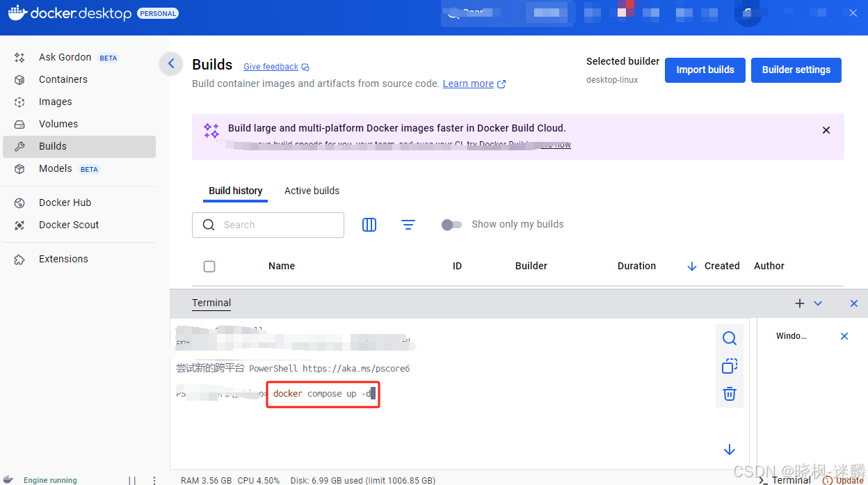
Task: Click the Author column header
Action: click(x=769, y=266)
